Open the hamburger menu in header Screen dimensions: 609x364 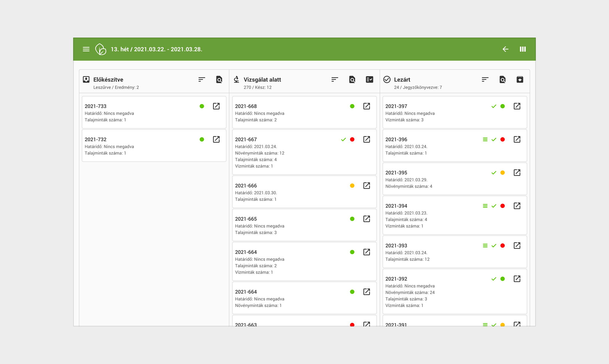click(86, 49)
